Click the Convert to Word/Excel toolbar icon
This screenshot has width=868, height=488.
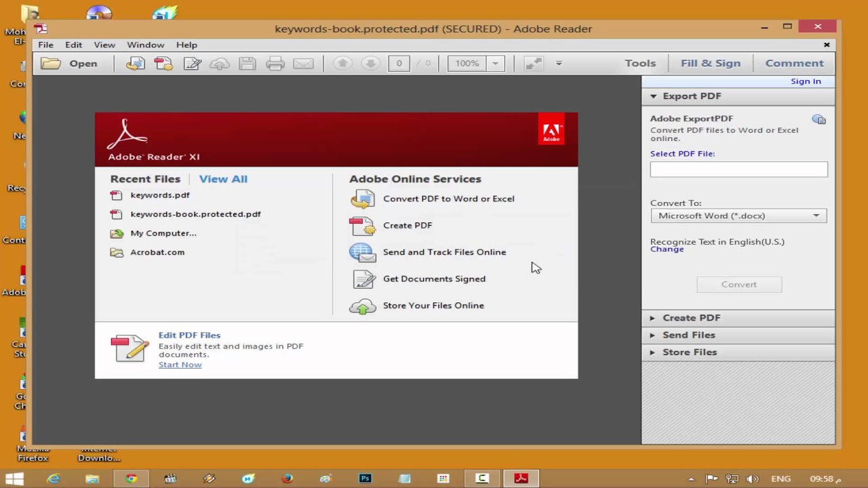tap(136, 64)
